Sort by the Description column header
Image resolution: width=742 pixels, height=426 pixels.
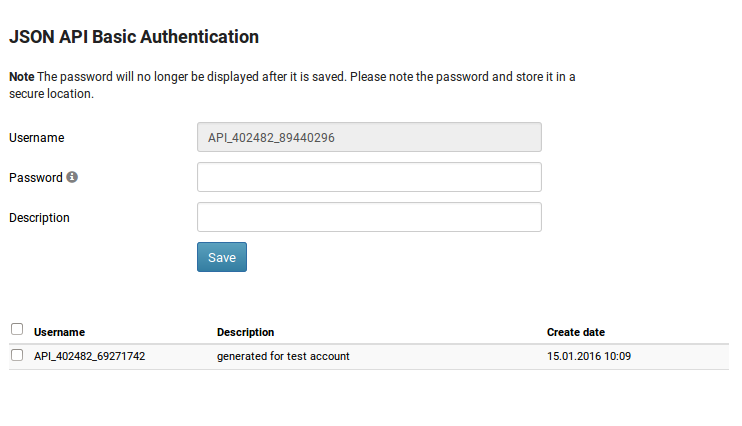click(245, 332)
